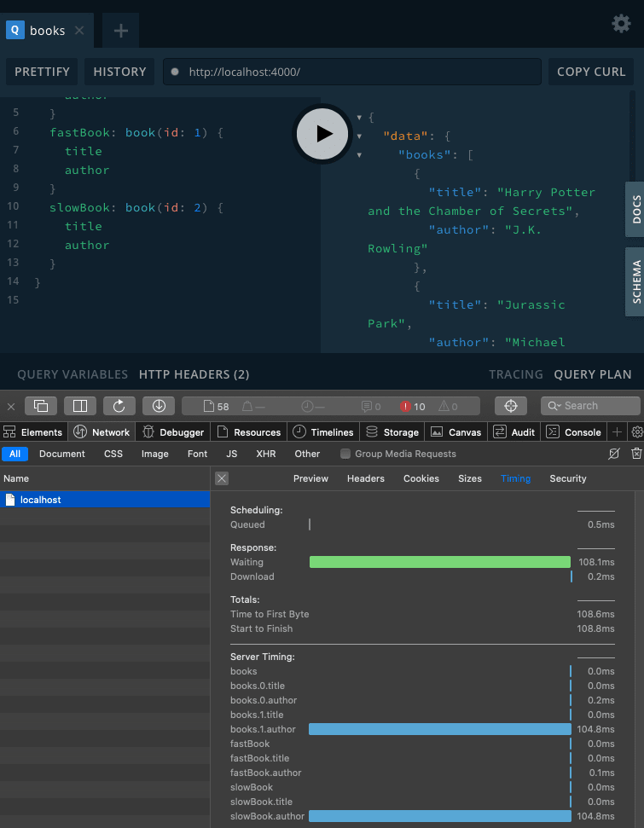Filter network requests by Font

tap(197, 454)
